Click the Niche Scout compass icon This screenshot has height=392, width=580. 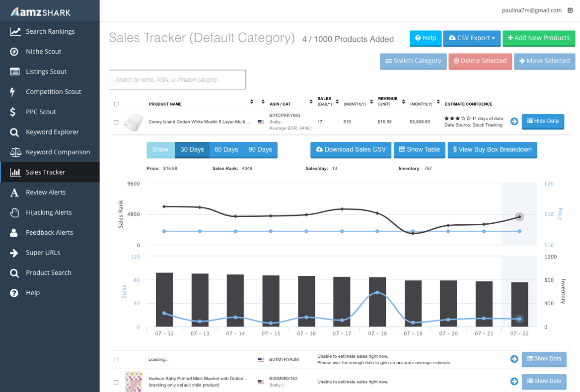(14, 52)
